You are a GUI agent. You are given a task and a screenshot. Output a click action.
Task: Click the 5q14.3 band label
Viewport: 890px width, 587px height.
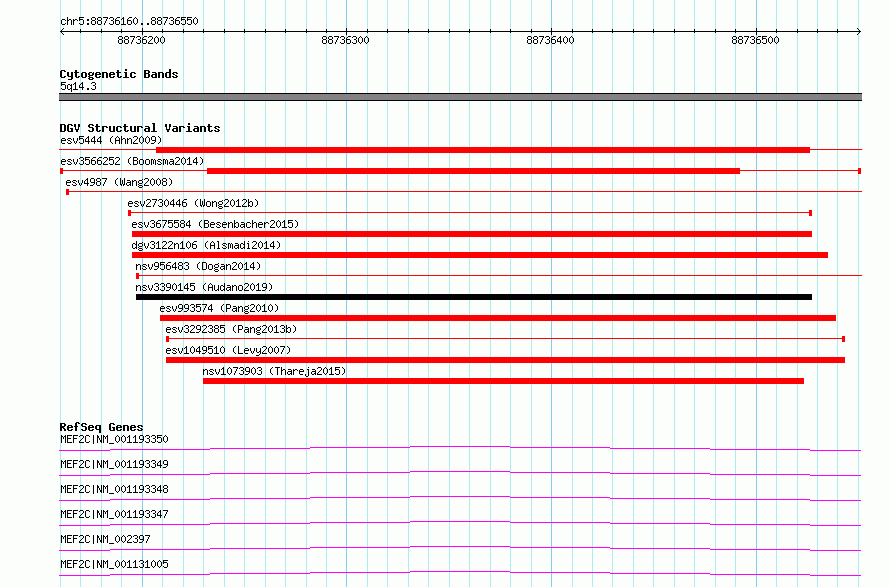click(x=78, y=86)
